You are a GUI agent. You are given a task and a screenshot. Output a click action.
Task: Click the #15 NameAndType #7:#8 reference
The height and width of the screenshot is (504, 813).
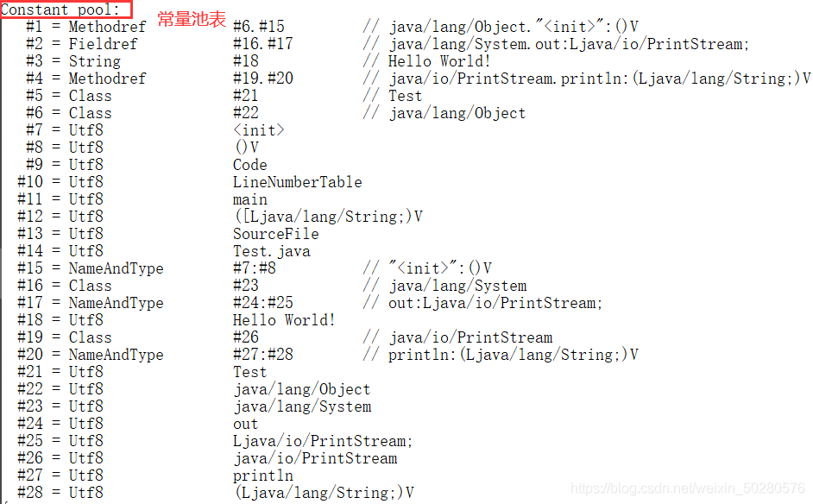(x=255, y=268)
